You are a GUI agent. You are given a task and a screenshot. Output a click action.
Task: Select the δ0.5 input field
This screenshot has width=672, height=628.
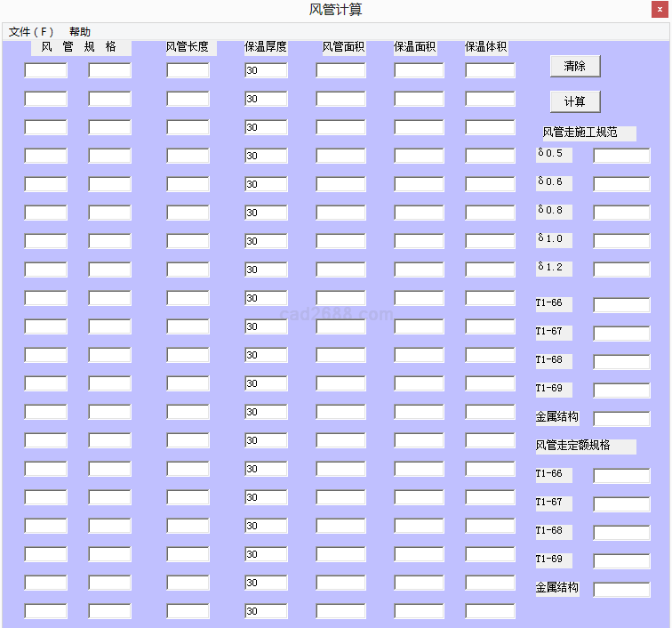(x=621, y=156)
